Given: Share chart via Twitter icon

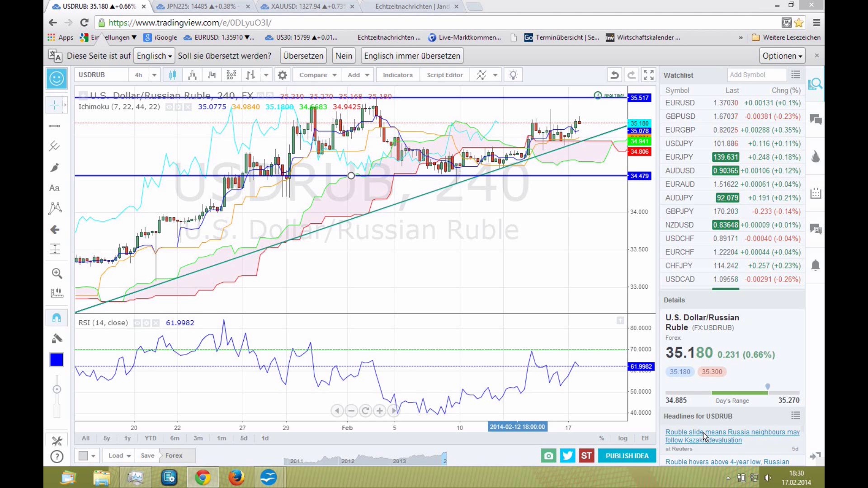Looking at the screenshot, I should click(567, 455).
